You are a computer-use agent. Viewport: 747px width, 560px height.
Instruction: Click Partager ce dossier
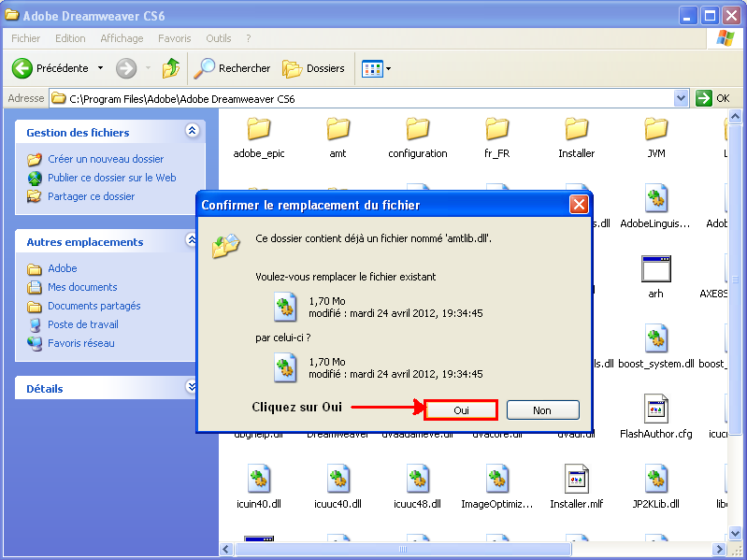[91, 196]
